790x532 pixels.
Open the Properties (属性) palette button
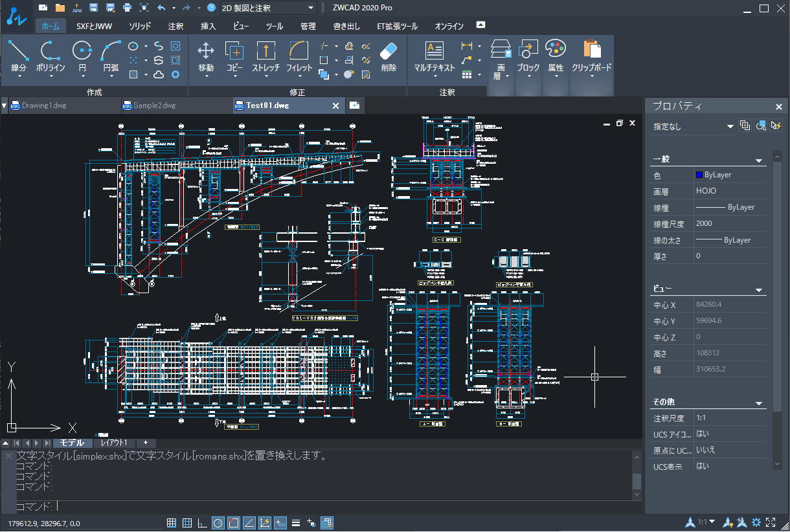[556, 56]
